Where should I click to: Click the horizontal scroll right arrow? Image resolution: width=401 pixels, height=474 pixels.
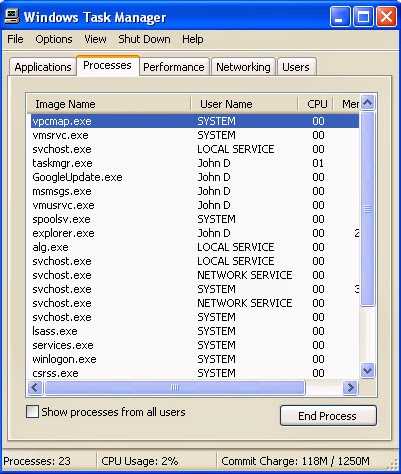click(350, 387)
